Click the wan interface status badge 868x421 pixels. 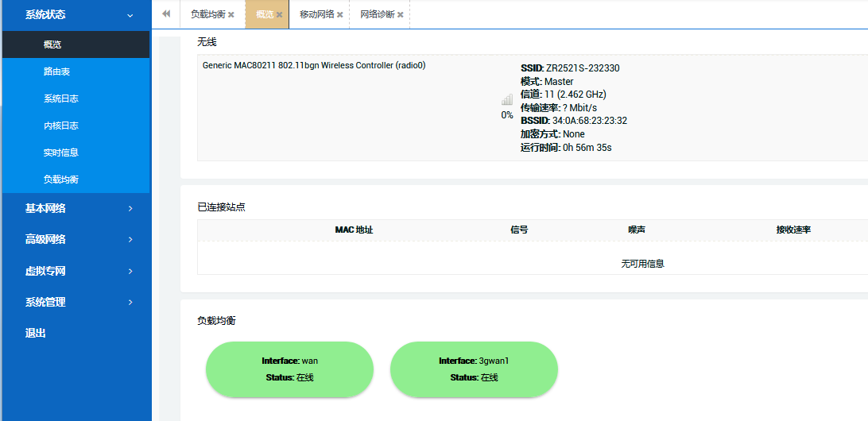(x=289, y=369)
